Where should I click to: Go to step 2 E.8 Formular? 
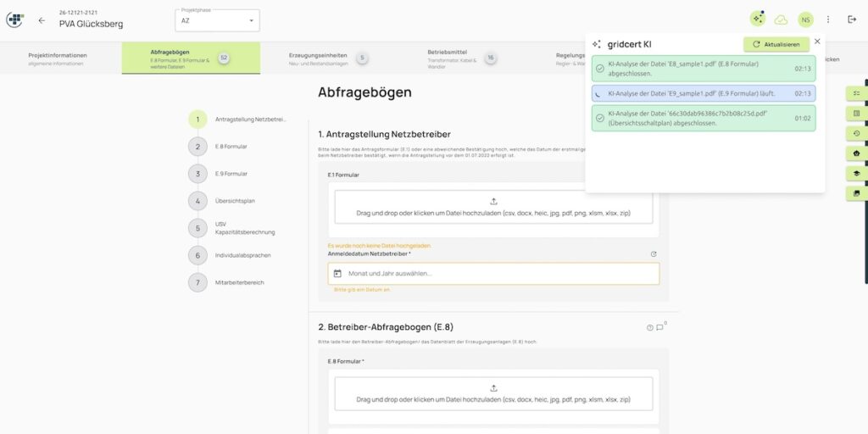[218, 147]
